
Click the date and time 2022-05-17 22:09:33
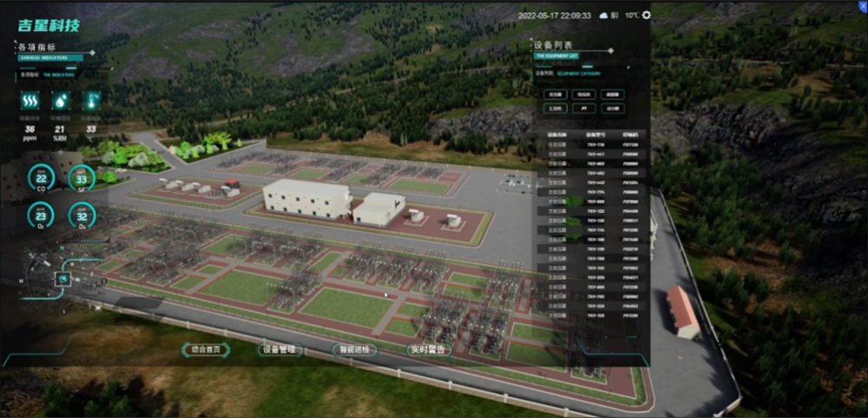pos(554,16)
